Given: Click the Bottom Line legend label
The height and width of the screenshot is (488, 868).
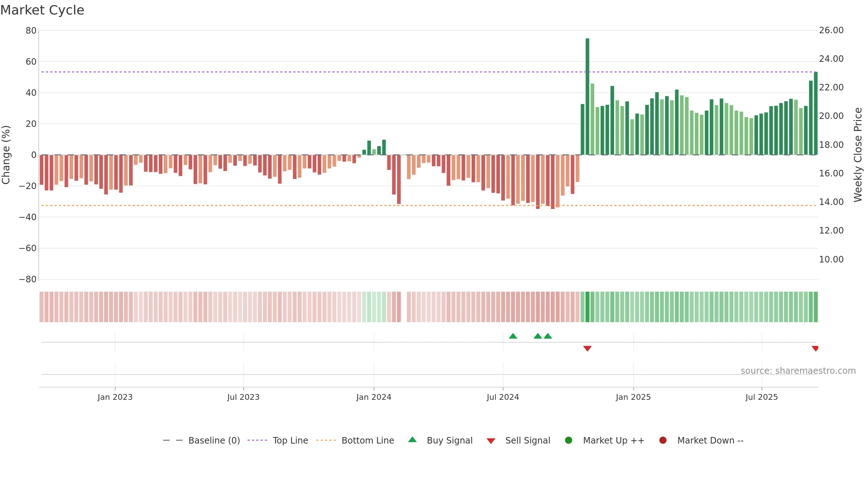Looking at the screenshot, I should (368, 440).
